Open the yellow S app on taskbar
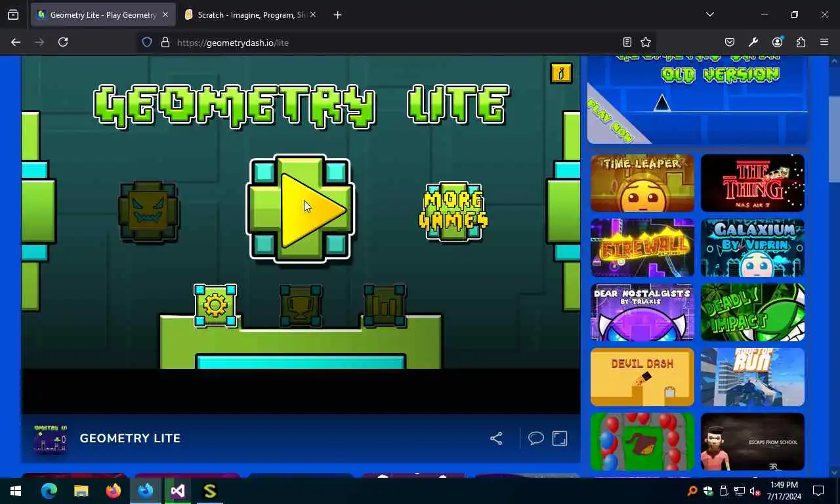The image size is (840, 504). click(x=210, y=491)
